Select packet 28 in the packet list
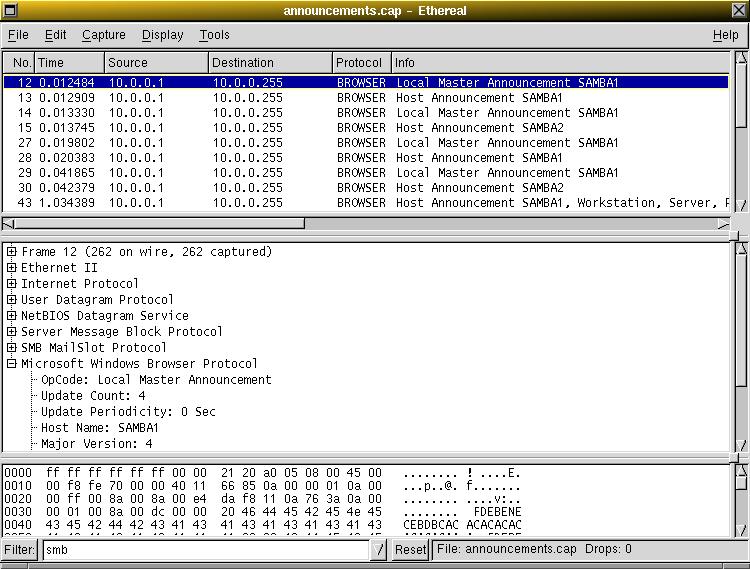The image size is (750, 569). [x=366, y=158]
